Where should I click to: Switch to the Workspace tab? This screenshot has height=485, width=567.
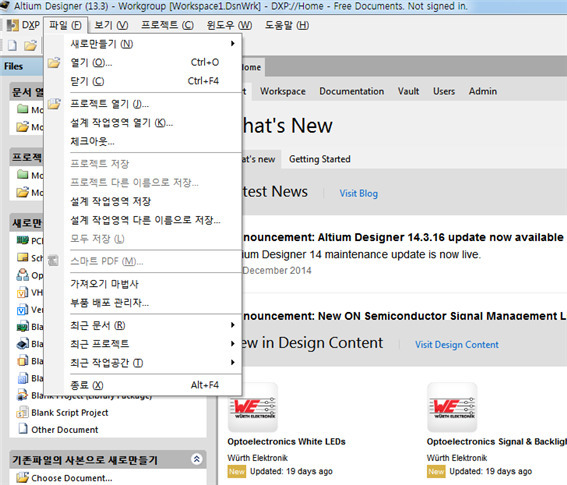pyautogui.click(x=283, y=91)
